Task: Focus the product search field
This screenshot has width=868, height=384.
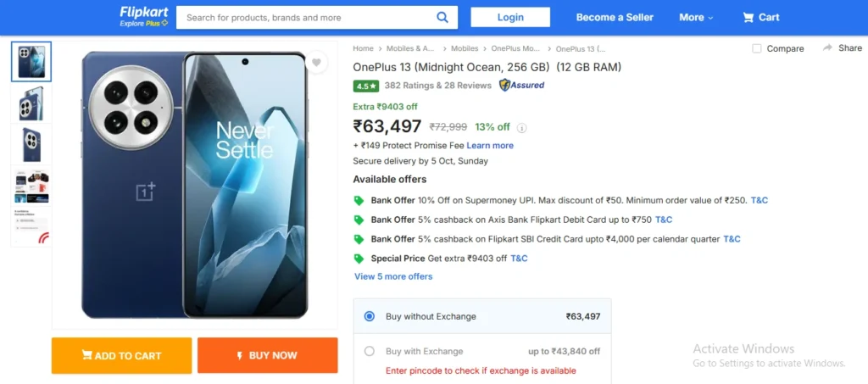Action: 305,17
